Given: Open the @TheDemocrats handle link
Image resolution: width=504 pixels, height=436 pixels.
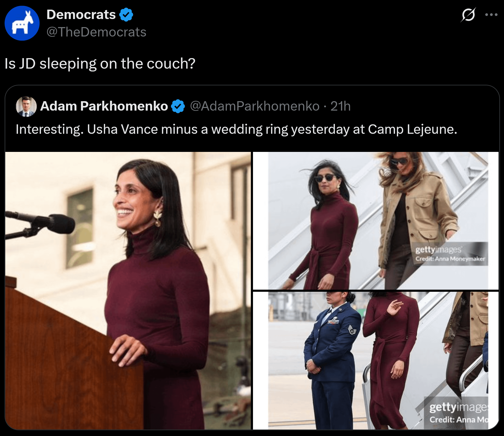Looking at the screenshot, I should [96, 32].
